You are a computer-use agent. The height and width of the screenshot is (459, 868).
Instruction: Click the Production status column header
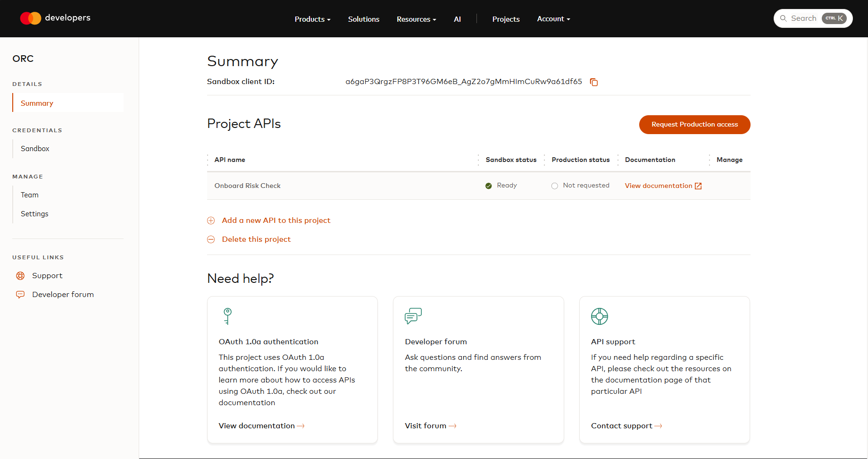581,160
